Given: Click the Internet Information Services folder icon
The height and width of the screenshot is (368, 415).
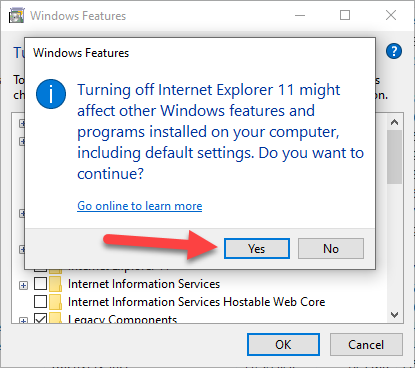Looking at the screenshot, I should coord(55,284).
